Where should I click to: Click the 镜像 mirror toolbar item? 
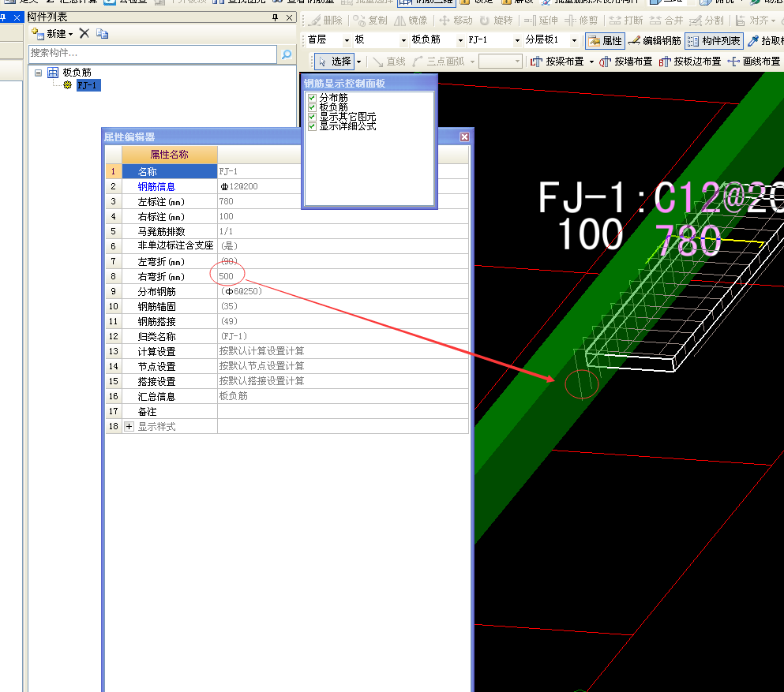[411, 21]
